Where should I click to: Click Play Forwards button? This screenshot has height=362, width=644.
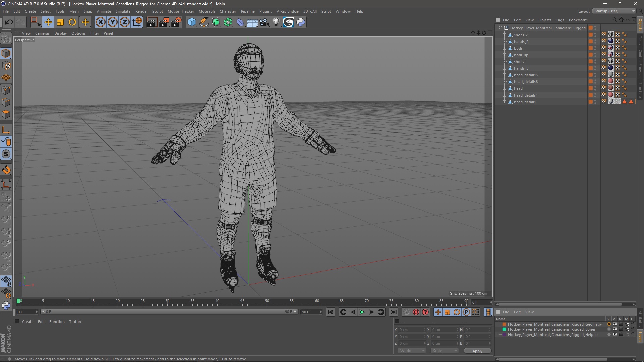pyautogui.click(x=362, y=312)
